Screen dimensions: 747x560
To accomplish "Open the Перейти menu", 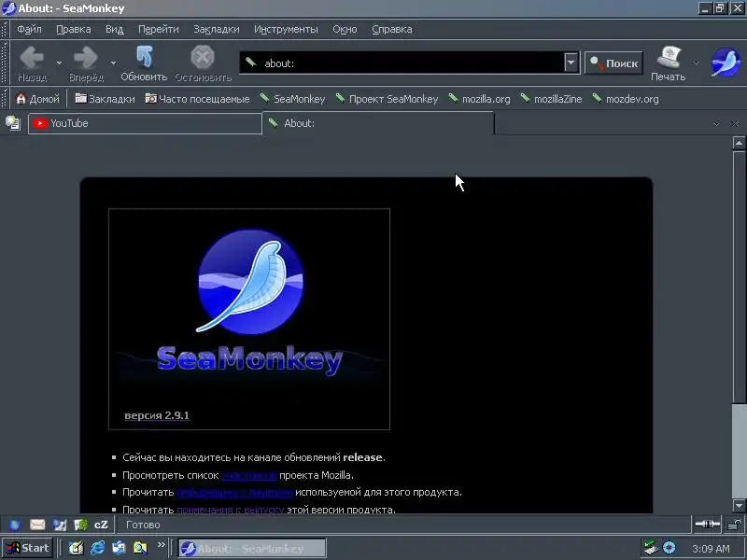I will (158, 29).
